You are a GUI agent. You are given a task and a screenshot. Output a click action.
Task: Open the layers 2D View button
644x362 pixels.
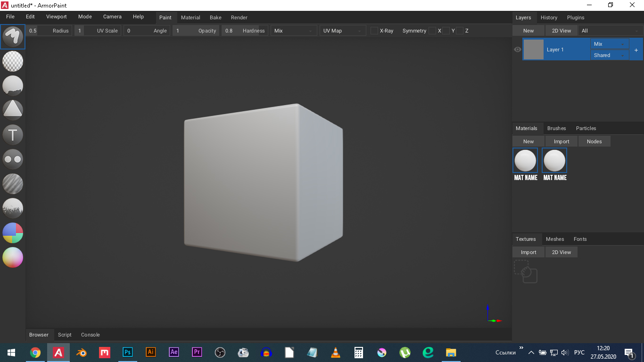tap(561, 31)
